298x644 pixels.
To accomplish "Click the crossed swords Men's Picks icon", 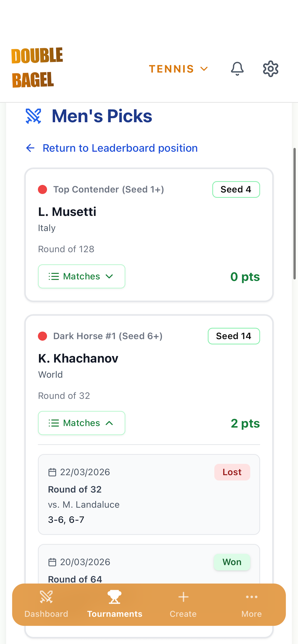I will tap(33, 116).
